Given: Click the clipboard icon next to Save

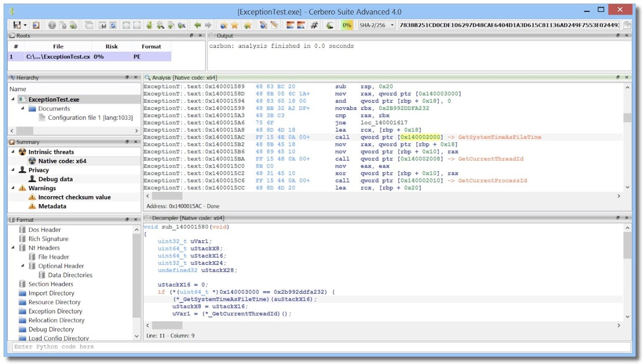Looking at the screenshot, I should coord(36,25).
